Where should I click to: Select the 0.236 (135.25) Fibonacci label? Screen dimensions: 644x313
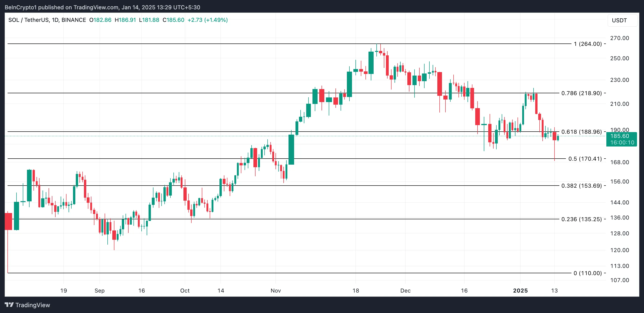pyautogui.click(x=581, y=219)
